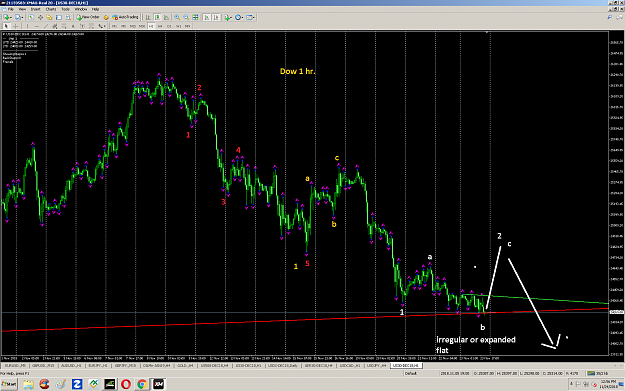The height and width of the screenshot is (391, 625).
Task: Switch to the MN timeframe
Action: (187, 26)
